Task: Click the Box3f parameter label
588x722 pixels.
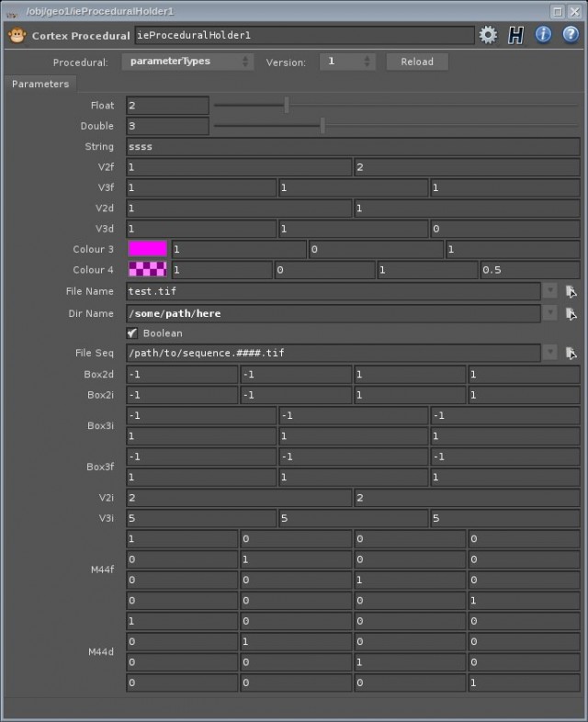Action: pos(100,467)
